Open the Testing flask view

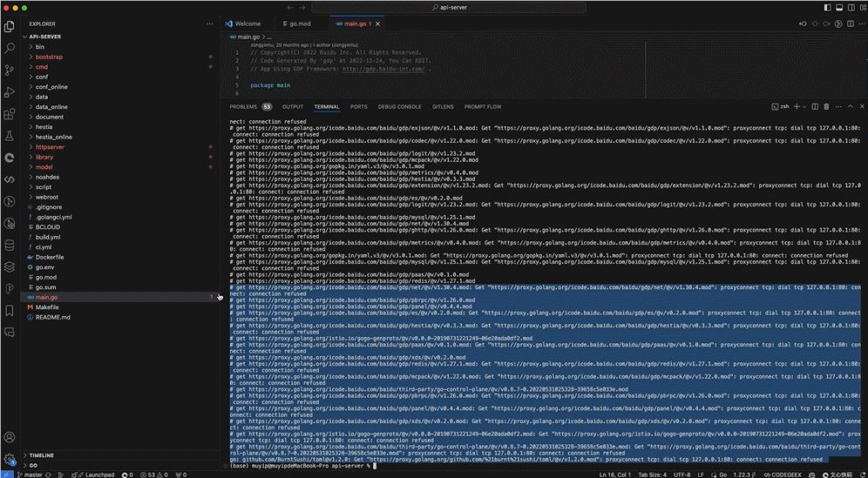(x=10, y=136)
